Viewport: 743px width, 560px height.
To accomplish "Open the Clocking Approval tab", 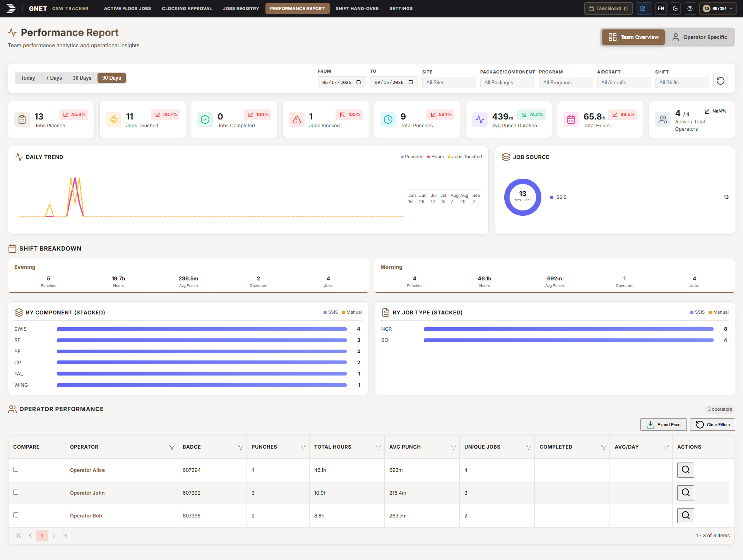I will pos(187,9).
